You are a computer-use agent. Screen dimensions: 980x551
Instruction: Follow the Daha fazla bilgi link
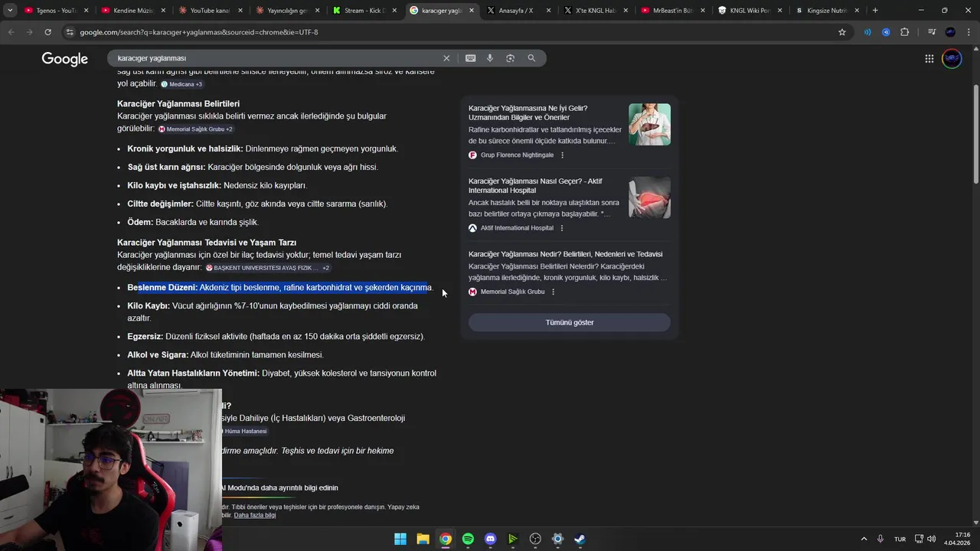coord(255,516)
